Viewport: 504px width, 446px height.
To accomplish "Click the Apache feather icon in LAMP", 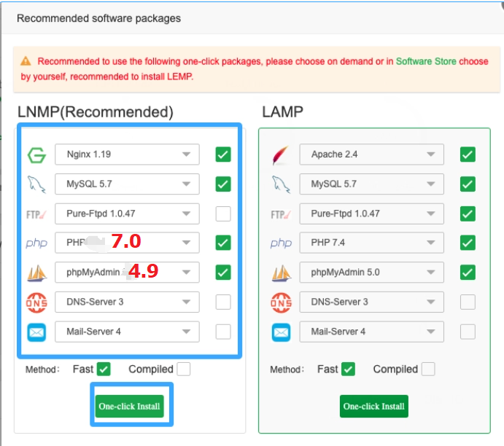I will point(280,155).
